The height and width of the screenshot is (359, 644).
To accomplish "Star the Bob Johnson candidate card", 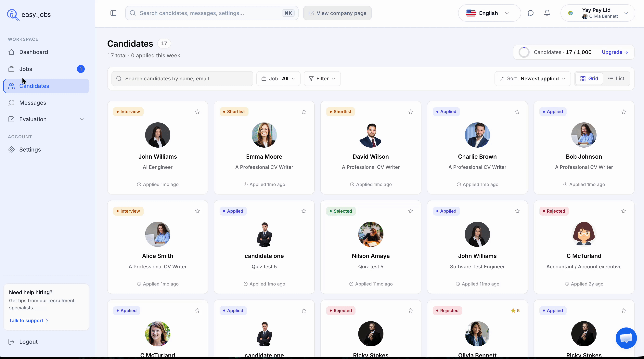I will (624, 112).
